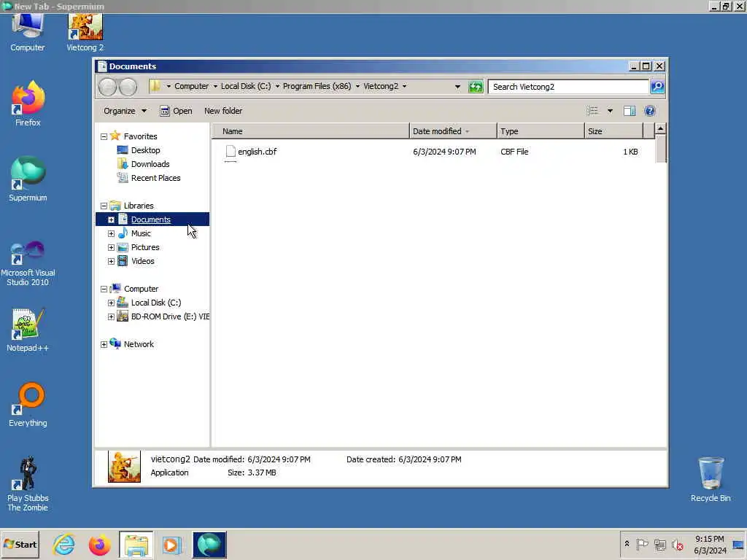Open the Recycle Bin
The image size is (747, 560).
[711, 480]
